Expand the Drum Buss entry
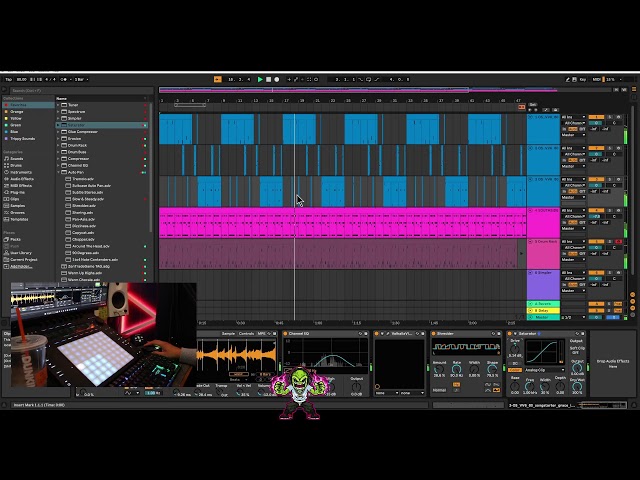640x480 pixels. point(58,152)
